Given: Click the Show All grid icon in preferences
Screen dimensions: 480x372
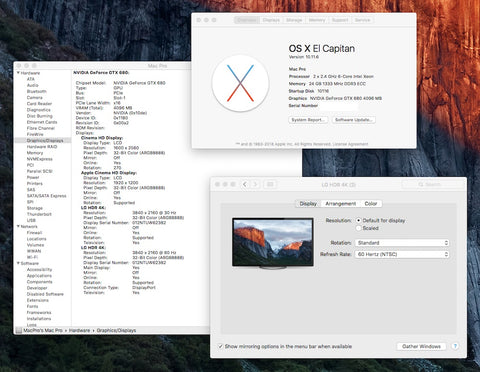Looking at the screenshot, I should tap(270, 184).
